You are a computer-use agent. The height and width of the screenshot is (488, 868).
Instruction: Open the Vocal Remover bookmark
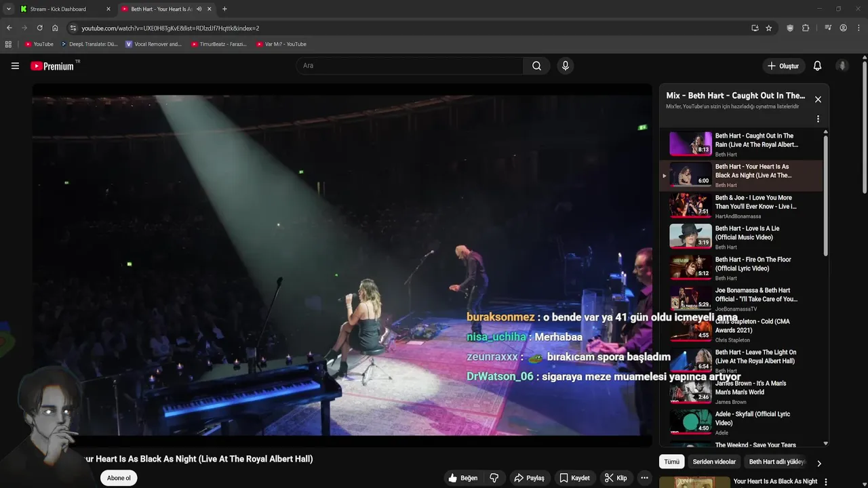[154, 44]
